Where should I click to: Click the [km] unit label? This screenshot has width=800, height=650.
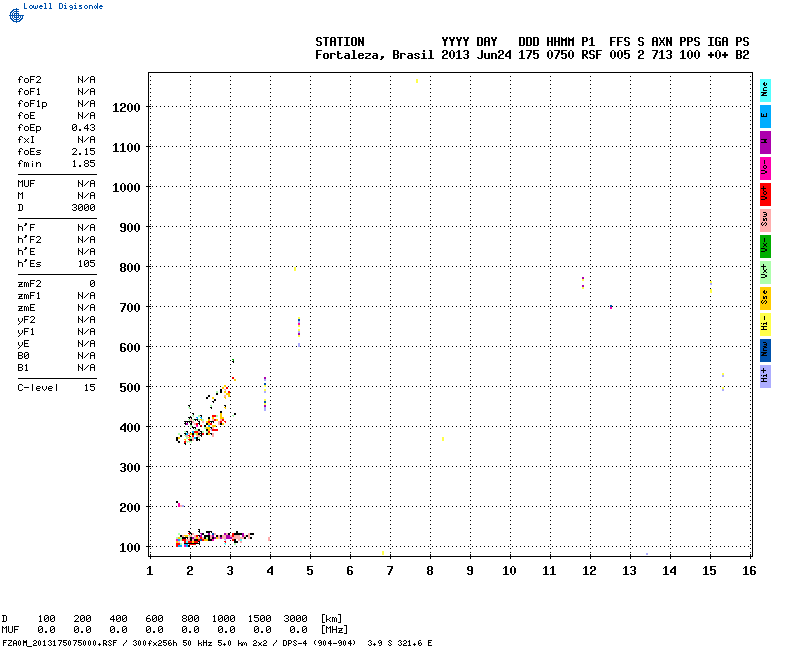[331, 619]
